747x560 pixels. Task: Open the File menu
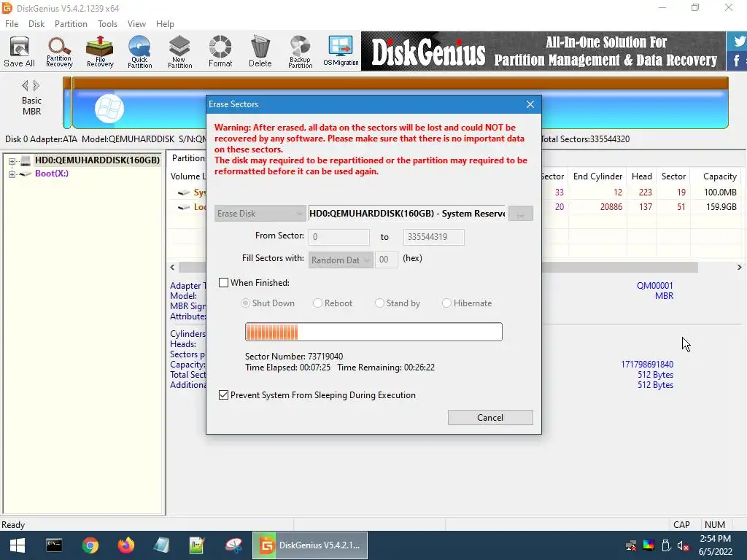12,24
